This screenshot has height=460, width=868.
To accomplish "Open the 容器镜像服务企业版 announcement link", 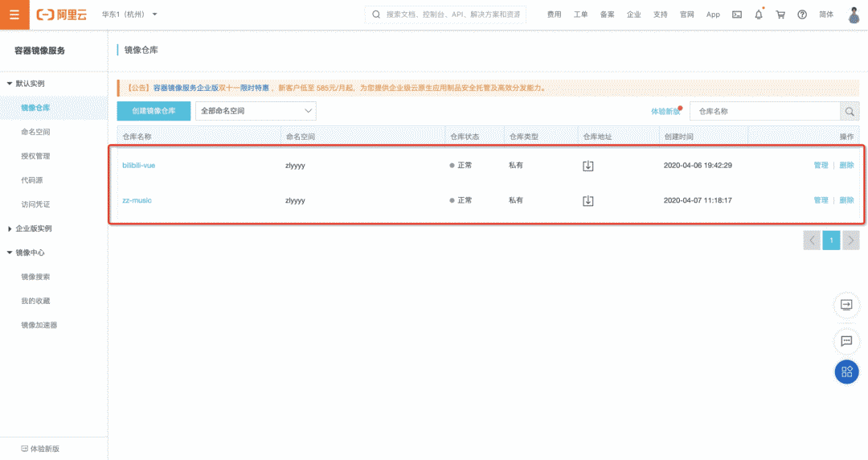I will coord(186,88).
